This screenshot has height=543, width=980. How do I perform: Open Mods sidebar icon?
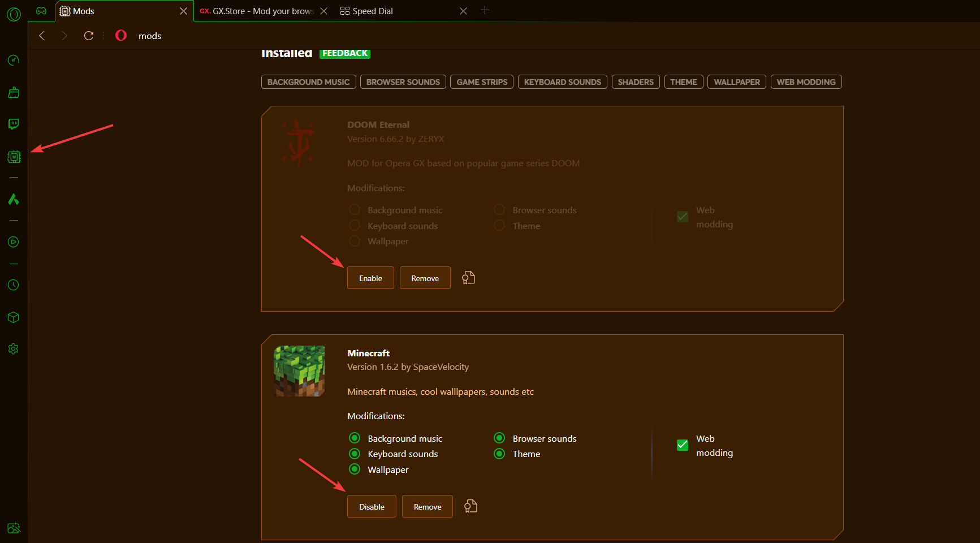click(14, 157)
